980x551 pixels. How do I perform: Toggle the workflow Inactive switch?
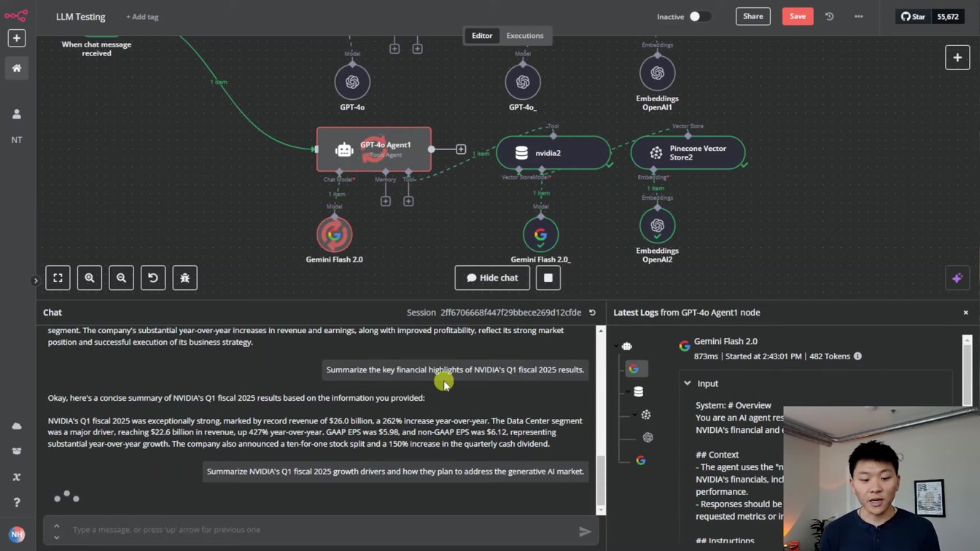699,16
